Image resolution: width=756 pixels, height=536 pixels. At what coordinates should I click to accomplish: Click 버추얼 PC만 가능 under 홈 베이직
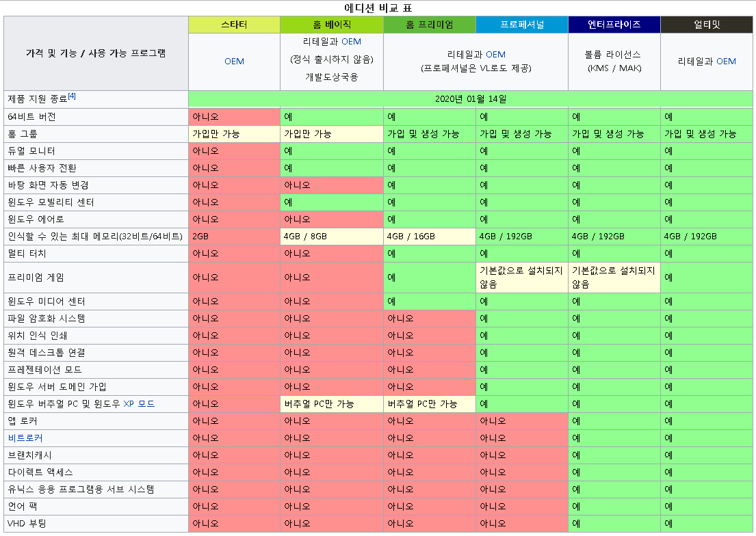(x=332, y=404)
